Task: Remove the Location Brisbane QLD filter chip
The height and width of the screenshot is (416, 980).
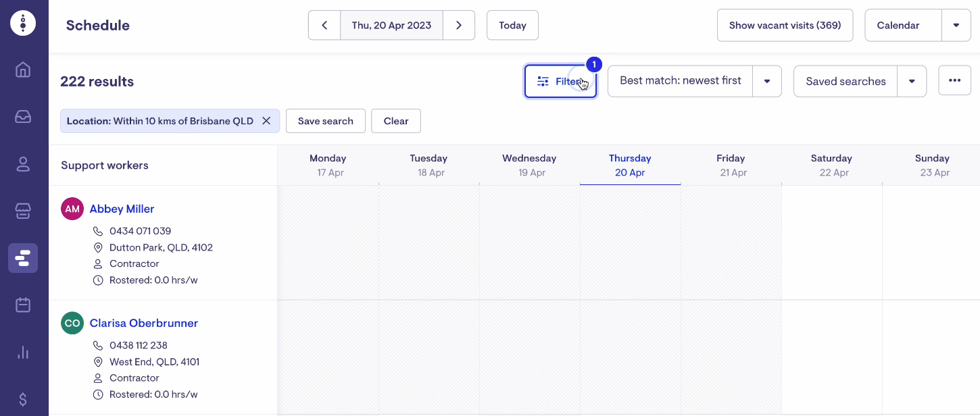Action: (x=266, y=121)
